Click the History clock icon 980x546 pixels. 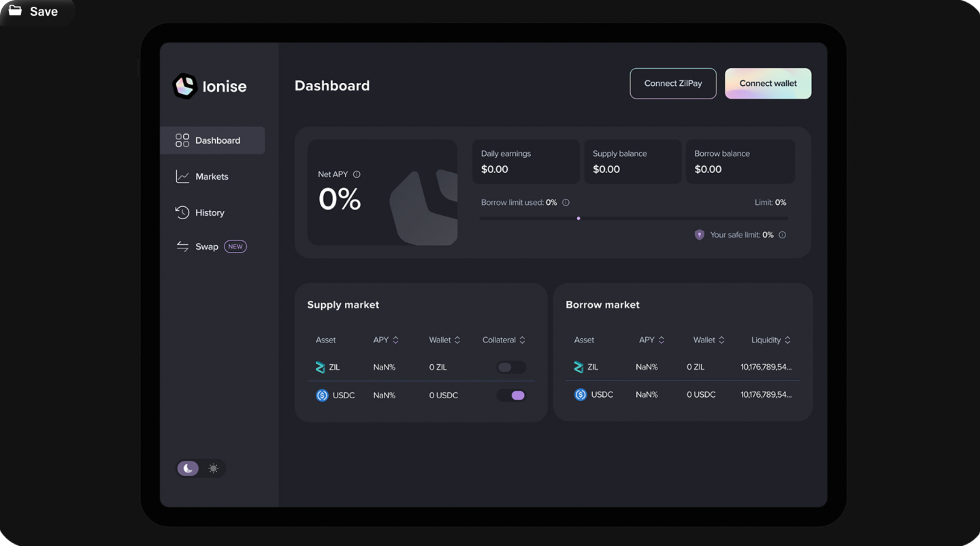(182, 212)
